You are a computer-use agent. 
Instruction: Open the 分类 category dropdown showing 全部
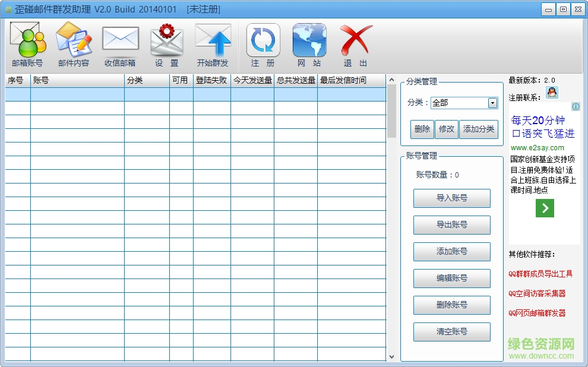click(464, 103)
